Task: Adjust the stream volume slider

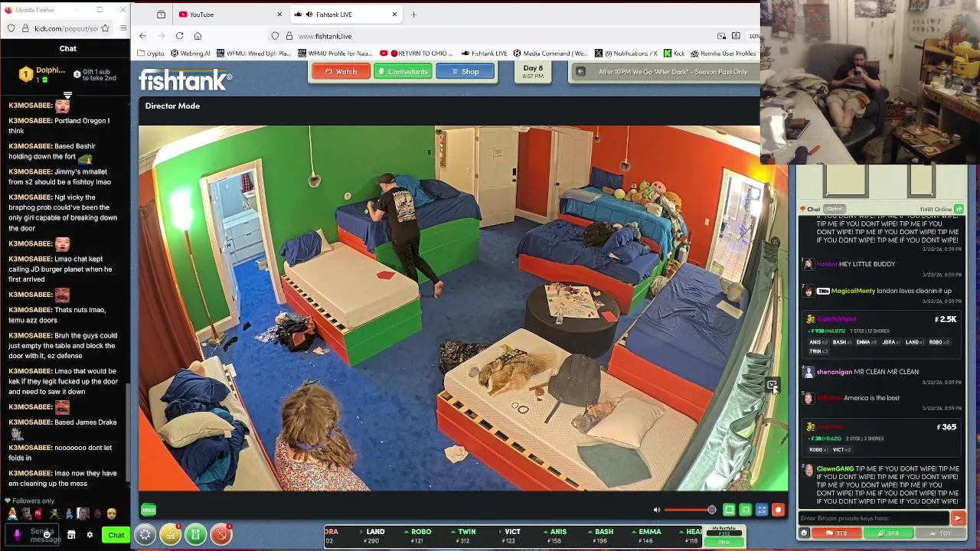Action: 690,510
